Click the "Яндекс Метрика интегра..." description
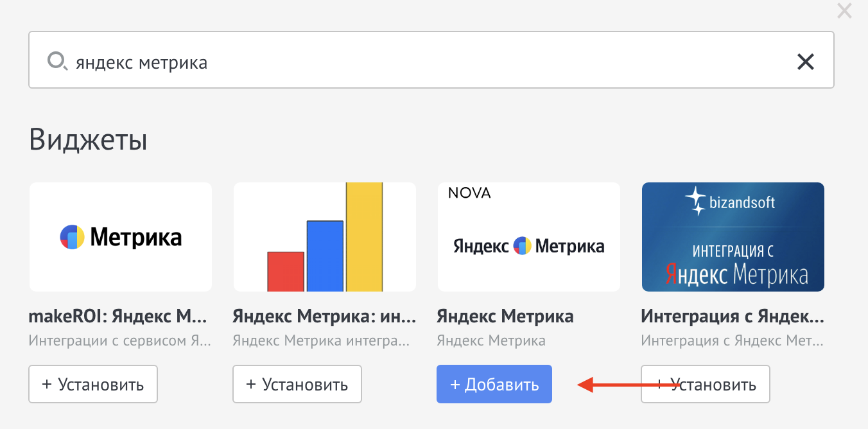 pyautogui.click(x=321, y=340)
